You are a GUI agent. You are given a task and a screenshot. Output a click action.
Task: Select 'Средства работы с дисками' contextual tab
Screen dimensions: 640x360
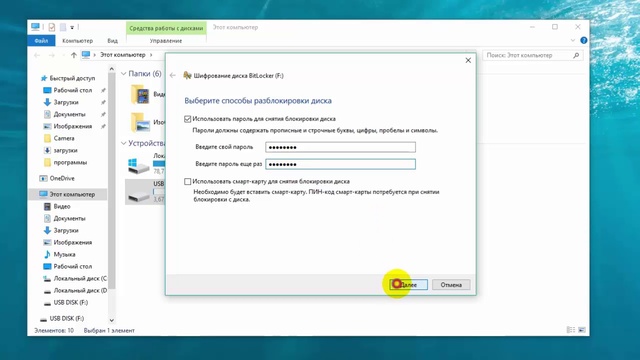click(x=166, y=28)
